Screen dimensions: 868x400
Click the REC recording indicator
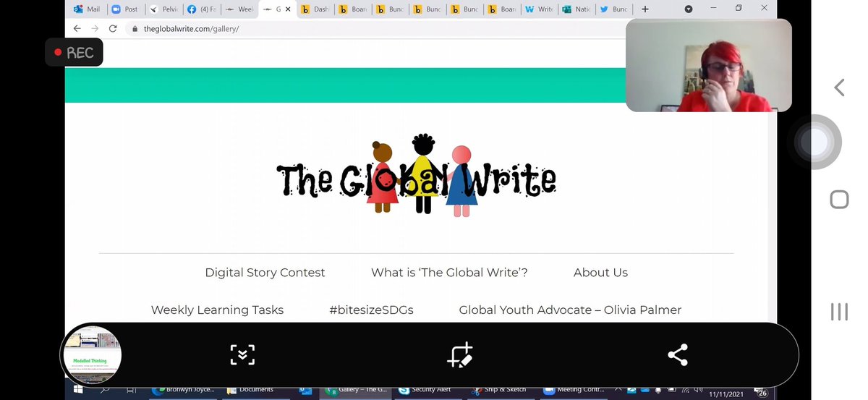(x=74, y=53)
